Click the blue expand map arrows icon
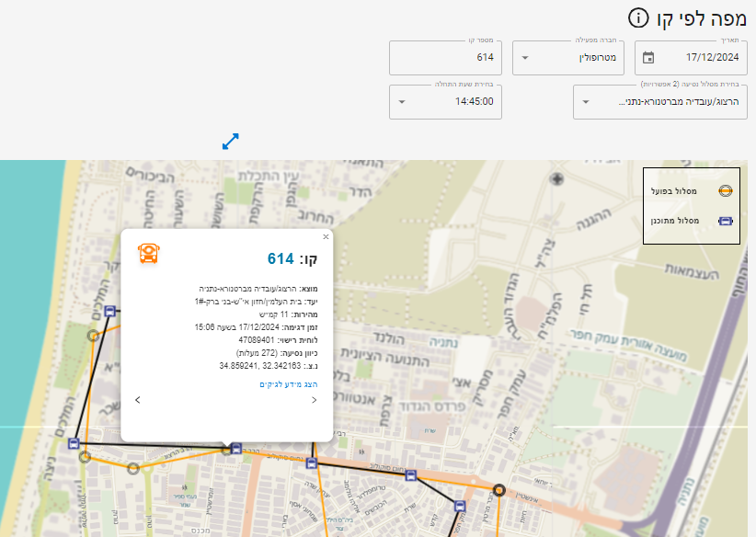The height and width of the screenshot is (537, 756). click(231, 142)
